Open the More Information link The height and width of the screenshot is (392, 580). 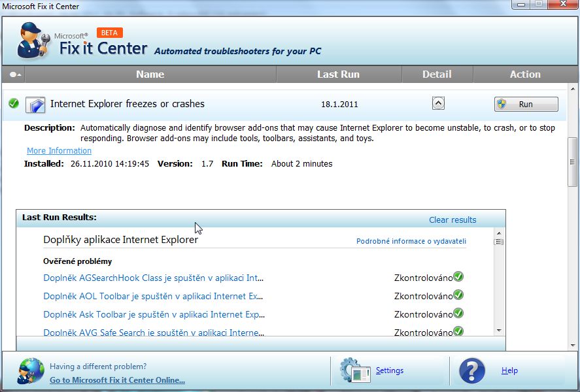point(60,151)
